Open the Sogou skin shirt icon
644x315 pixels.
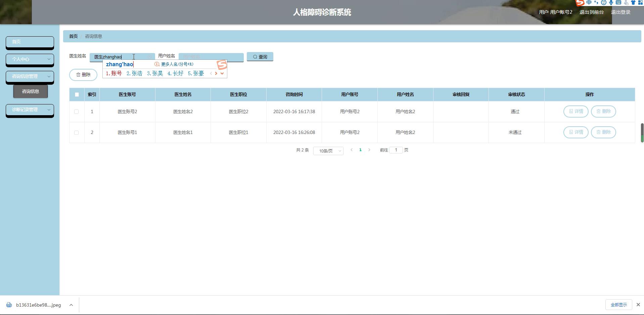click(633, 3)
